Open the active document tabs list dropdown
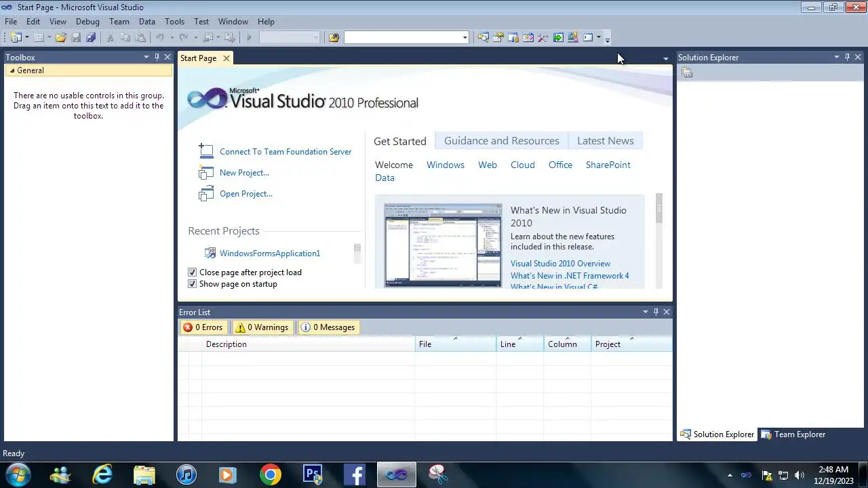868x488 pixels. click(x=665, y=59)
